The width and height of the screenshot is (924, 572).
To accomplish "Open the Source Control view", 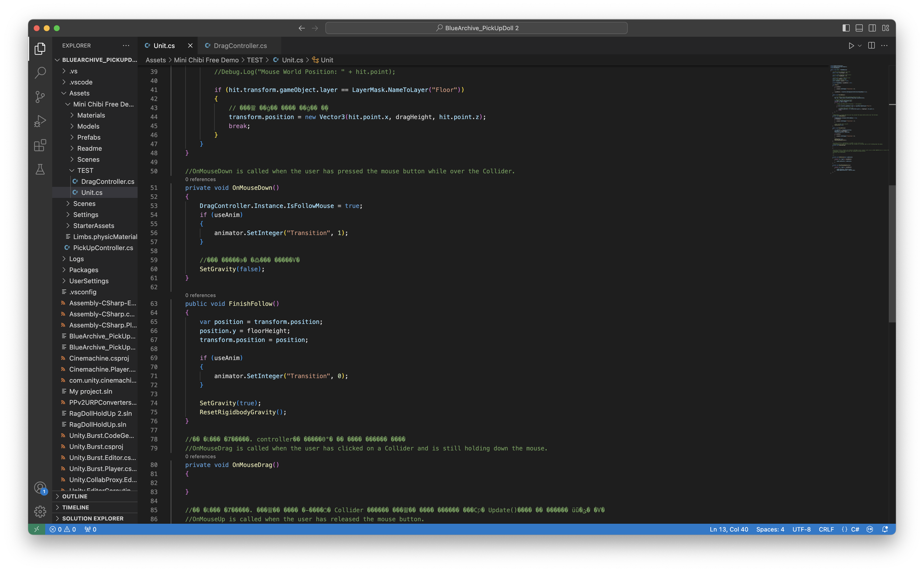I will coord(40,97).
